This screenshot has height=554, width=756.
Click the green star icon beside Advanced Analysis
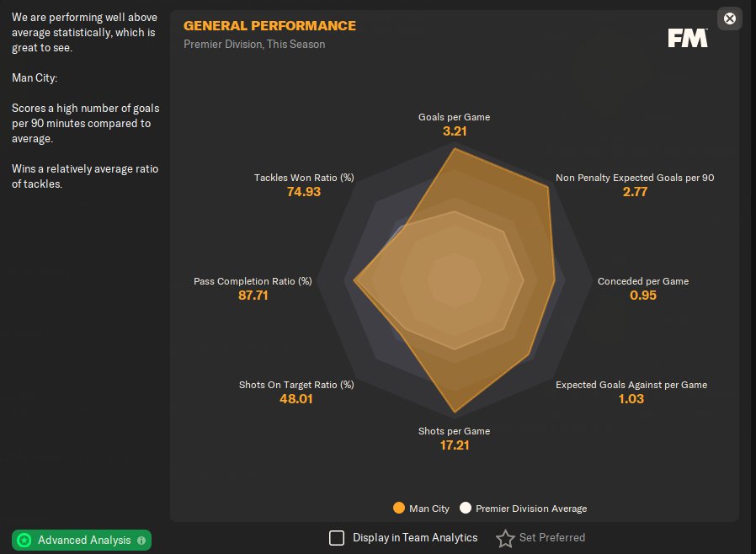point(24,541)
